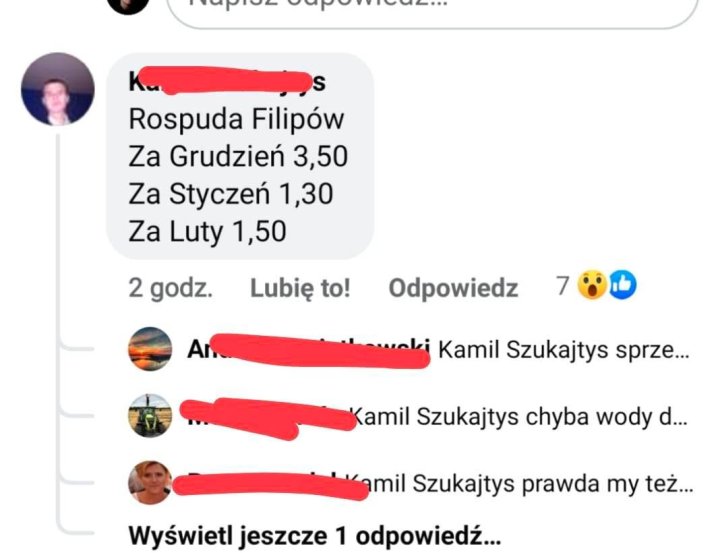
Task: Click the reaction count number 7
Action: coord(563,286)
